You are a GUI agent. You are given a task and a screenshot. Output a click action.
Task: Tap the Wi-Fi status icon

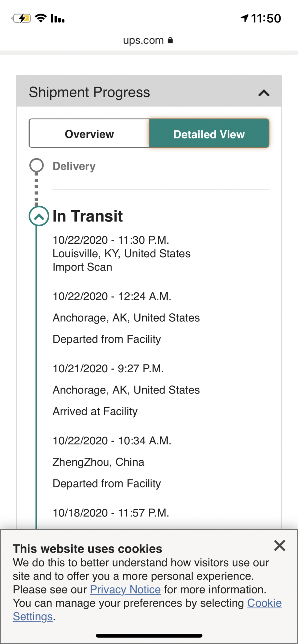(41, 18)
